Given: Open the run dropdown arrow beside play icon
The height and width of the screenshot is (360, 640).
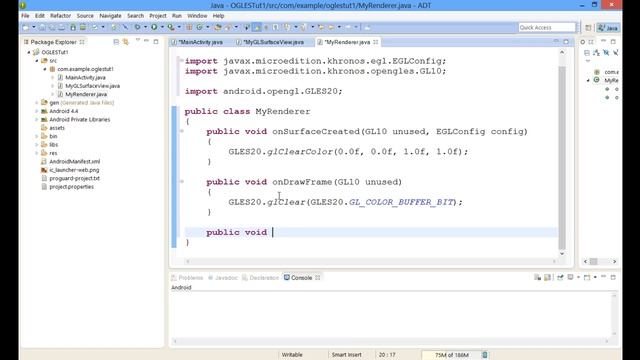Looking at the screenshot, I should [162, 27].
